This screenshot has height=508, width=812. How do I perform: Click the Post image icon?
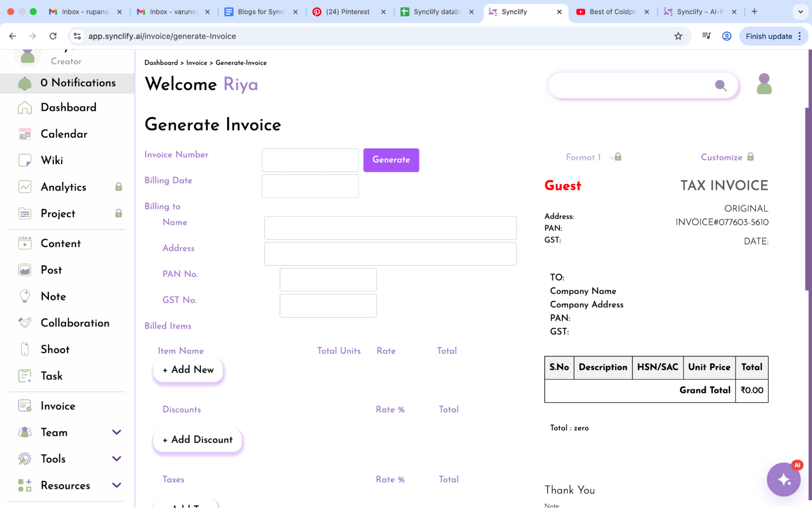[25, 270]
